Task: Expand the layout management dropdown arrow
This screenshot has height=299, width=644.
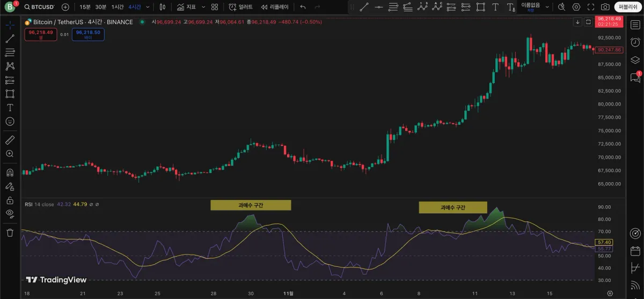Action: (547, 8)
